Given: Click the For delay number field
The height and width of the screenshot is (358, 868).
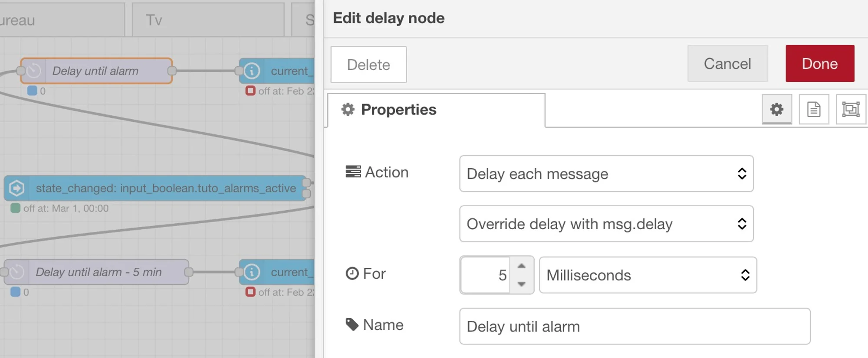Looking at the screenshot, I should [x=485, y=275].
